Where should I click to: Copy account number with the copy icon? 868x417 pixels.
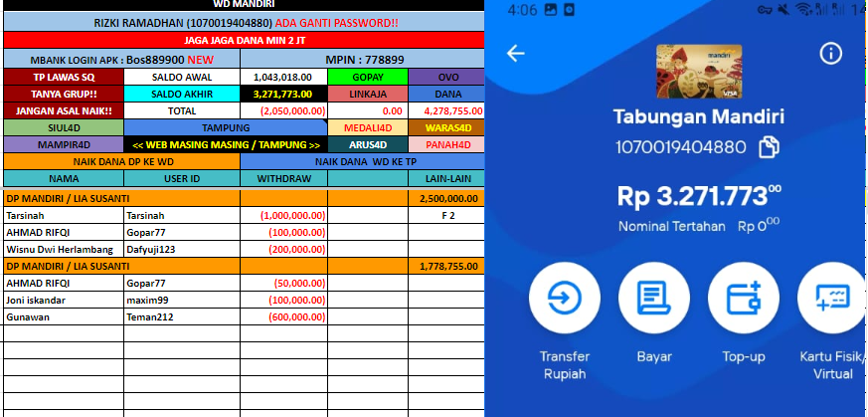click(x=769, y=147)
